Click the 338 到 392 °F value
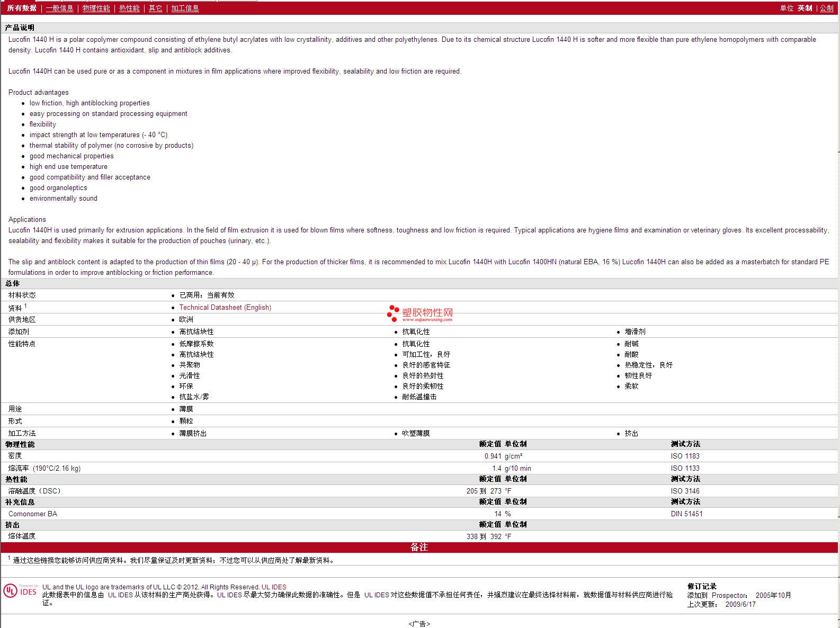 (x=489, y=536)
